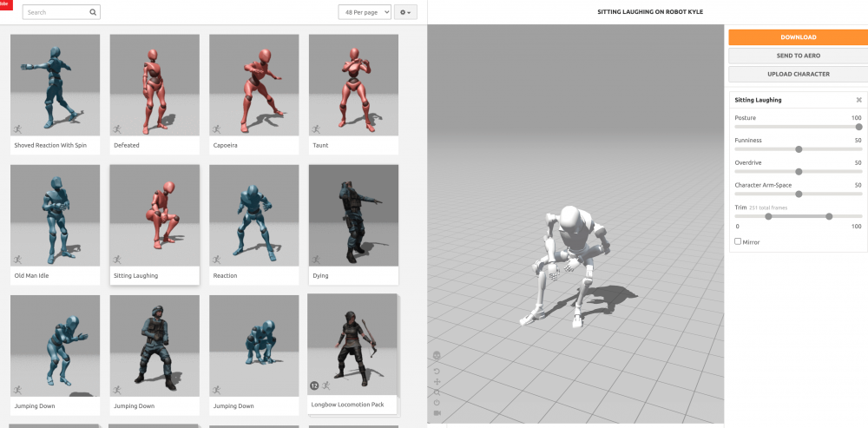
Task: Click running-man icon on Sitting Laughing thumbnail
Action: pyautogui.click(x=117, y=259)
